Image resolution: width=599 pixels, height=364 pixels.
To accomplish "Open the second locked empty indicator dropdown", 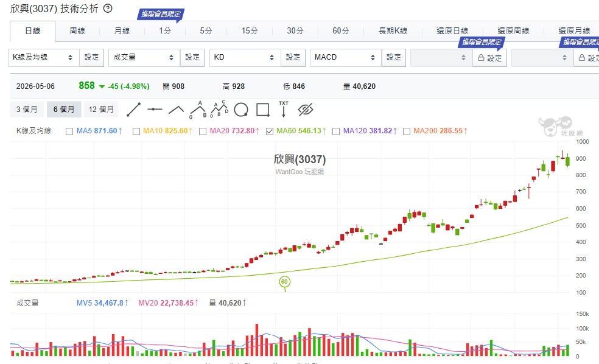I will tap(542, 58).
